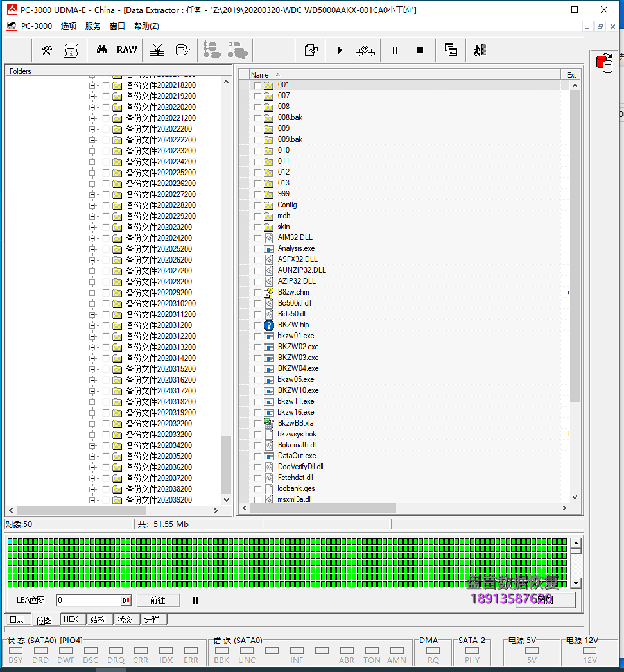624x672 pixels.
Task: Click the export/save task toolbar icon
Action: [311, 50]
